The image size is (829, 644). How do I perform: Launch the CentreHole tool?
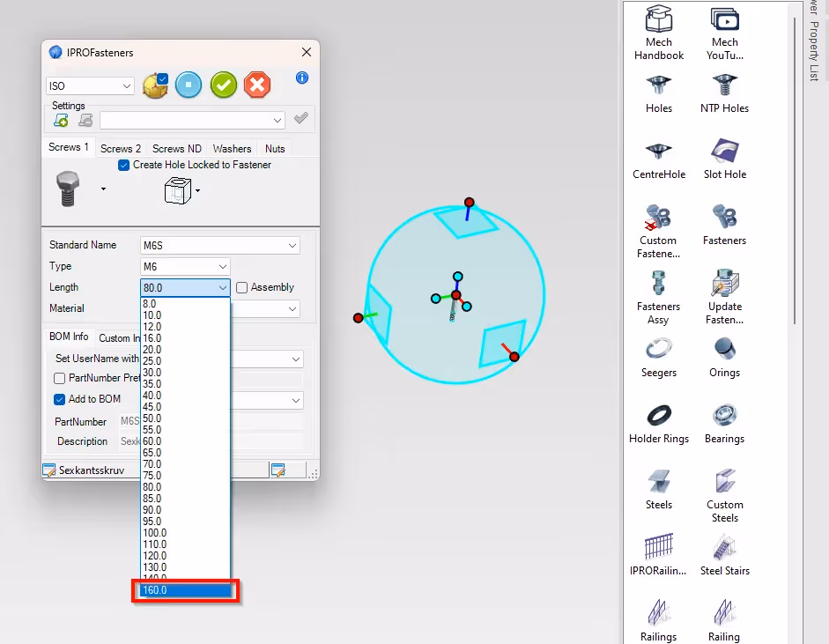pyautogui.click(x=659, y=160)
